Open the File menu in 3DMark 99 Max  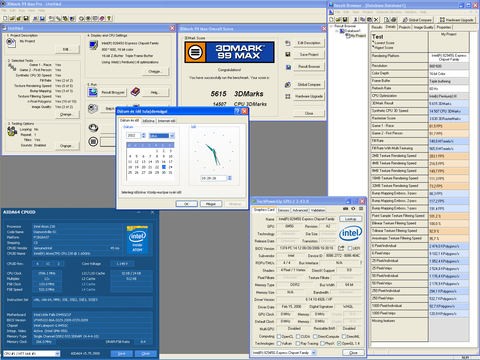(4, 11)
